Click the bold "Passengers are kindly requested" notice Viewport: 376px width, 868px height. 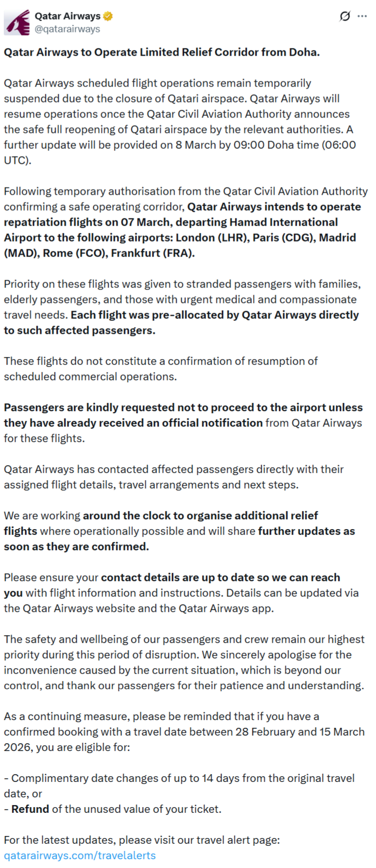coord(183,407)
